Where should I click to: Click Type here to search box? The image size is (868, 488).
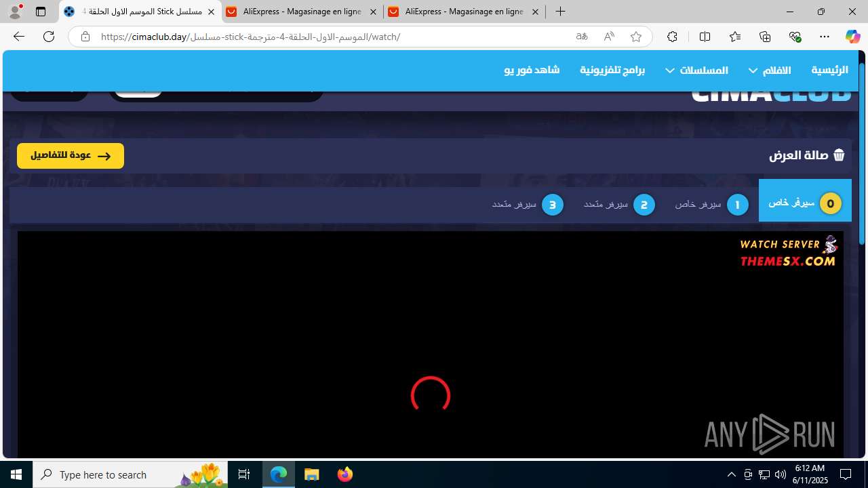[x=130, y=474]
